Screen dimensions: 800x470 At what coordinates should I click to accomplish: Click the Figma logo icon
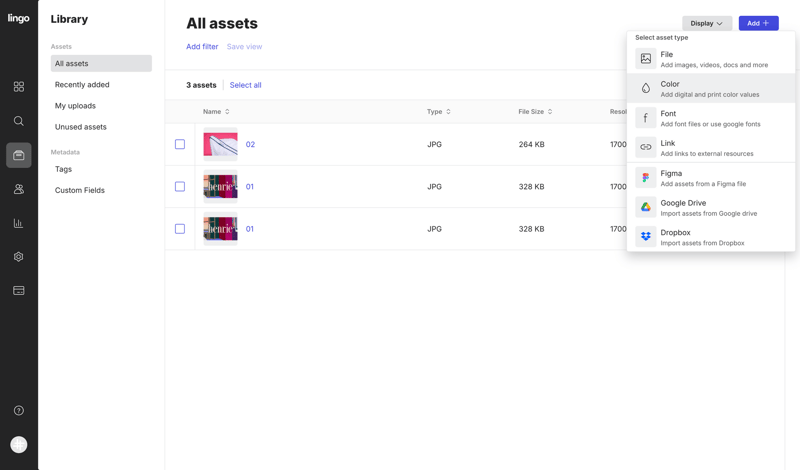pos(645,178)
